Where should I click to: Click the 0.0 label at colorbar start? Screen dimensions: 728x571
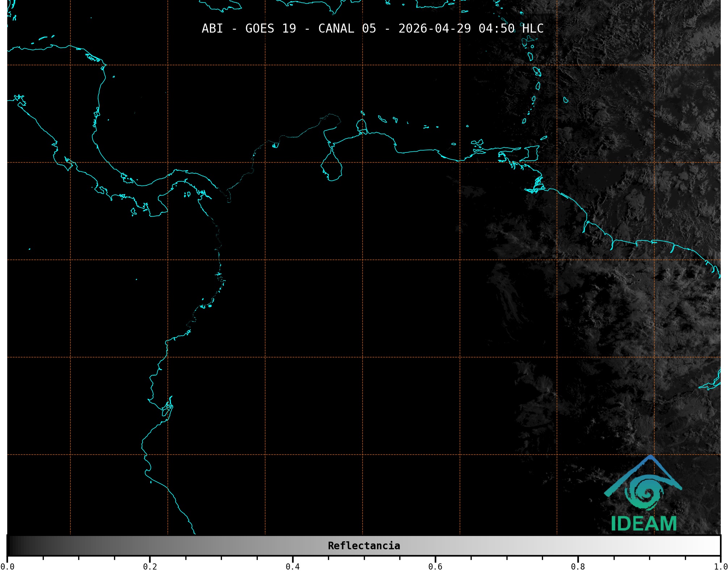(7, 566)
